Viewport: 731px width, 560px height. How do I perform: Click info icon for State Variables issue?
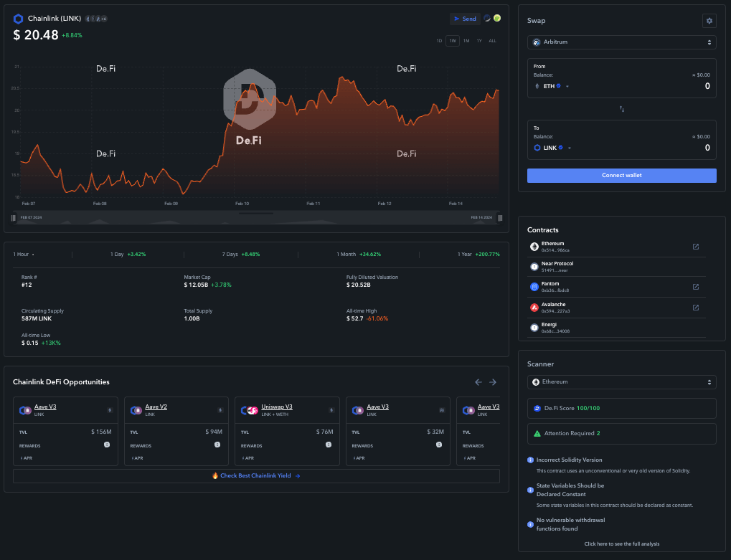coord(530,490)
